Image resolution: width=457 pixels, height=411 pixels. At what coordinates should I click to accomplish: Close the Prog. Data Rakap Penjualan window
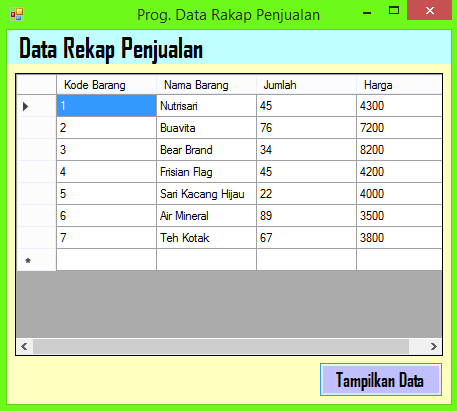[430, 10]
